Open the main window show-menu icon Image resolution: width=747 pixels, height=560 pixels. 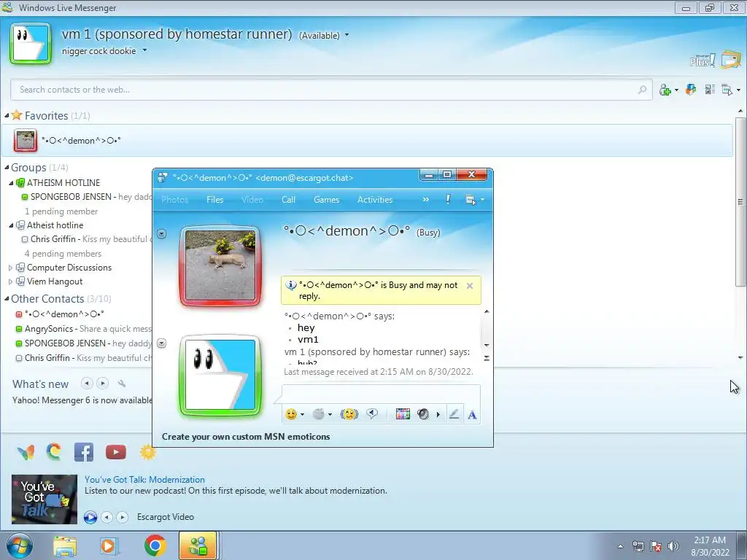(727, 90)
